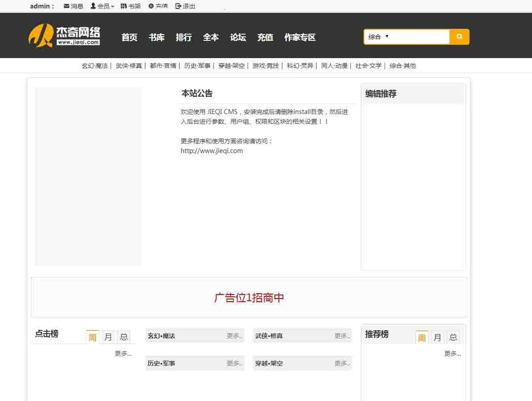Click the 广告位1招商中 ad banner
This screenshot has height=401, width=532.
pyautogui.click(x=249, y=298)
